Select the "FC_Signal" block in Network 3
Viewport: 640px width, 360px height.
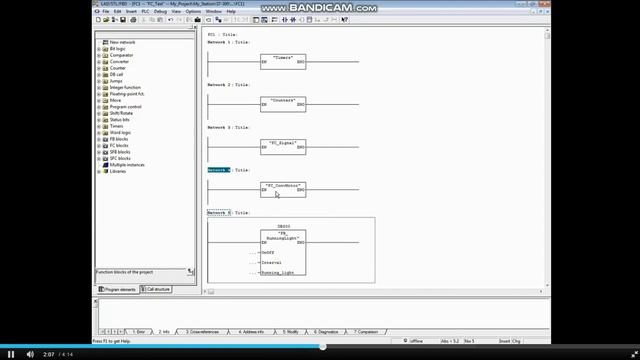point(283,147)
